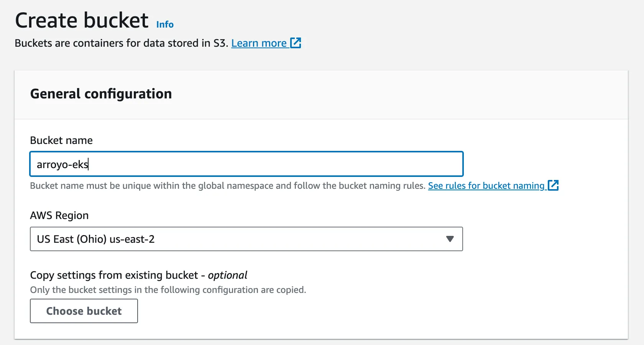Open the region picker showing us-east-2
The image size is (644, 345).
click(246, 239)
